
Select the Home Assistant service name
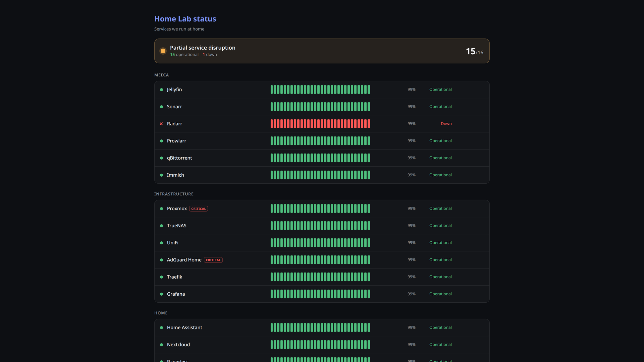(x=184, y=327)
